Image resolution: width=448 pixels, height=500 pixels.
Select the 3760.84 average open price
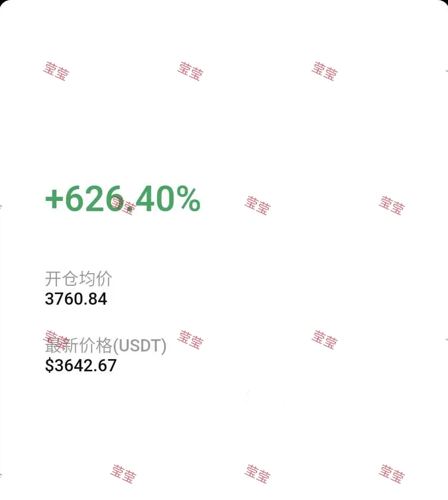click(x=76, y=299)
